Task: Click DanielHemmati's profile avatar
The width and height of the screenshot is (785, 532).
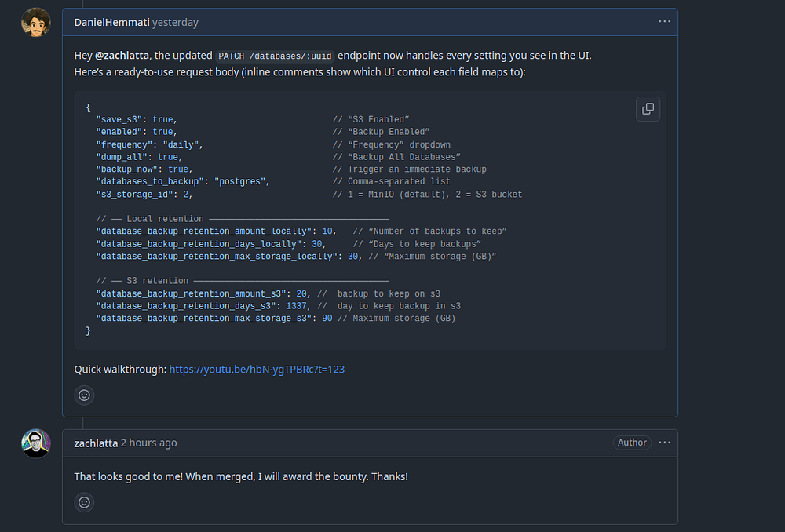Action: point(36,23)
